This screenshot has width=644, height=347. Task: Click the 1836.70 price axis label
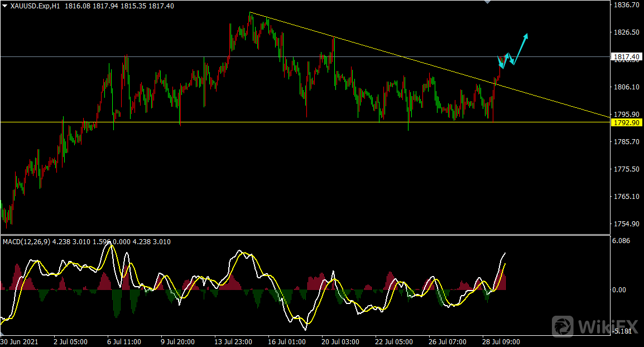coord(626,5)
